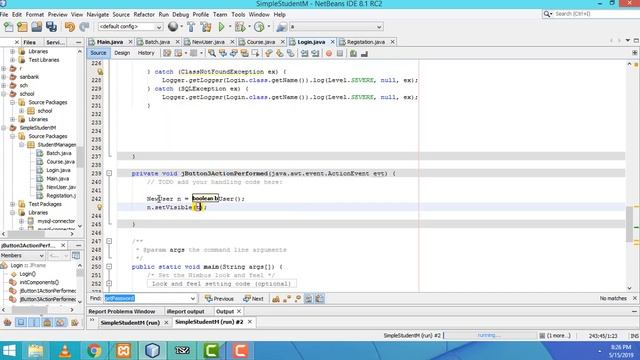Click the Save All toolbar icon

[x=51, y=27]
